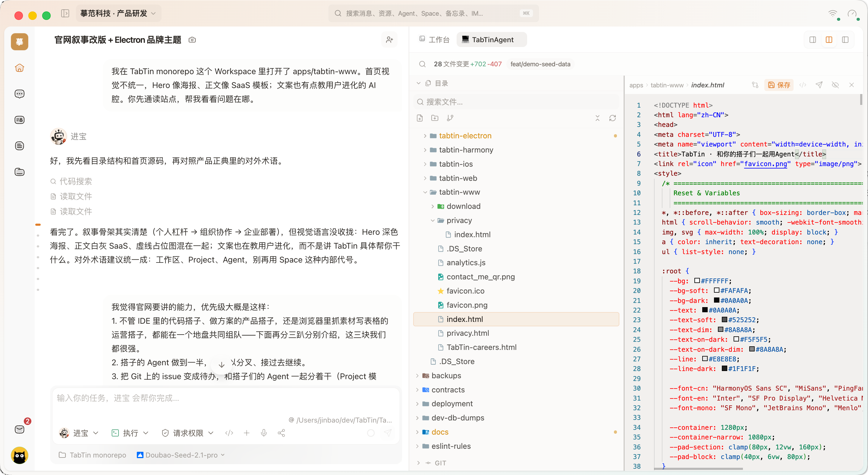Switch to the 工作台 tab
The width and height of the screenshot is (868, 475).
[434, 40]
